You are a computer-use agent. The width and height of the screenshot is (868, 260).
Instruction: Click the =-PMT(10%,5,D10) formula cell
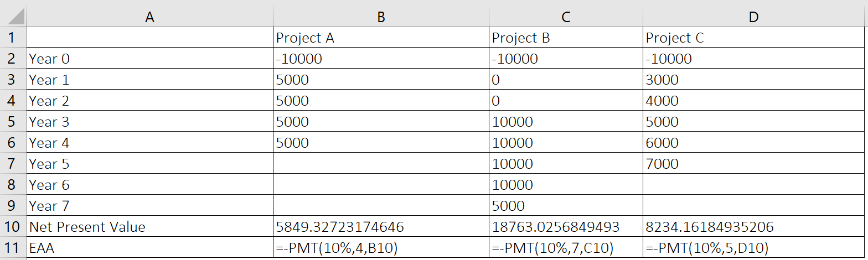click(x=753, y=247)
